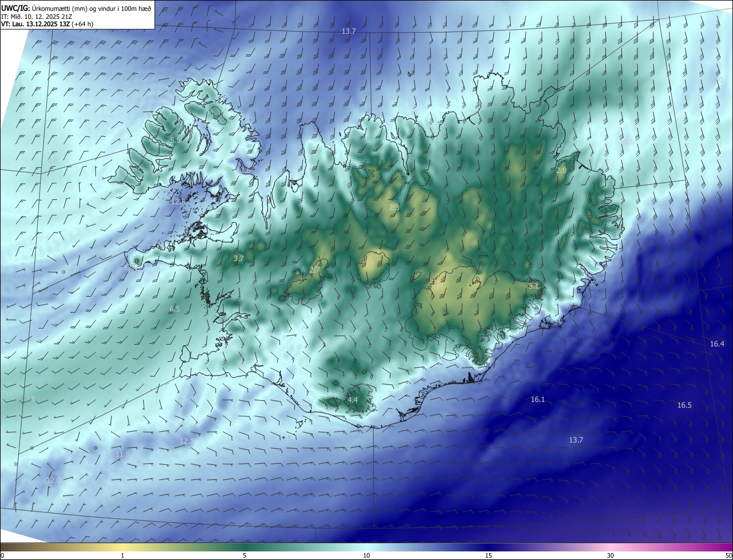Click the 16.5 value label
Image resolution: width=733 pixels, height=560 pixels.
[x=684, y=405]
